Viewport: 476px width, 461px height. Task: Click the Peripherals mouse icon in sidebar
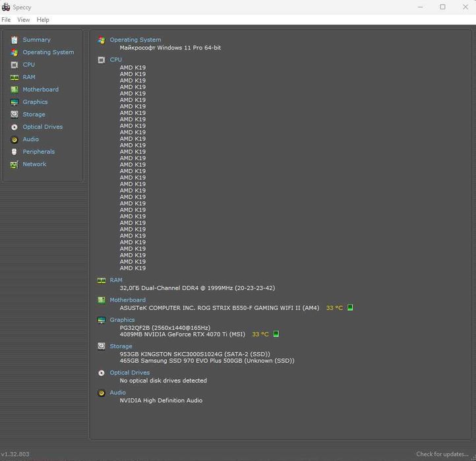tap(15, 152)
